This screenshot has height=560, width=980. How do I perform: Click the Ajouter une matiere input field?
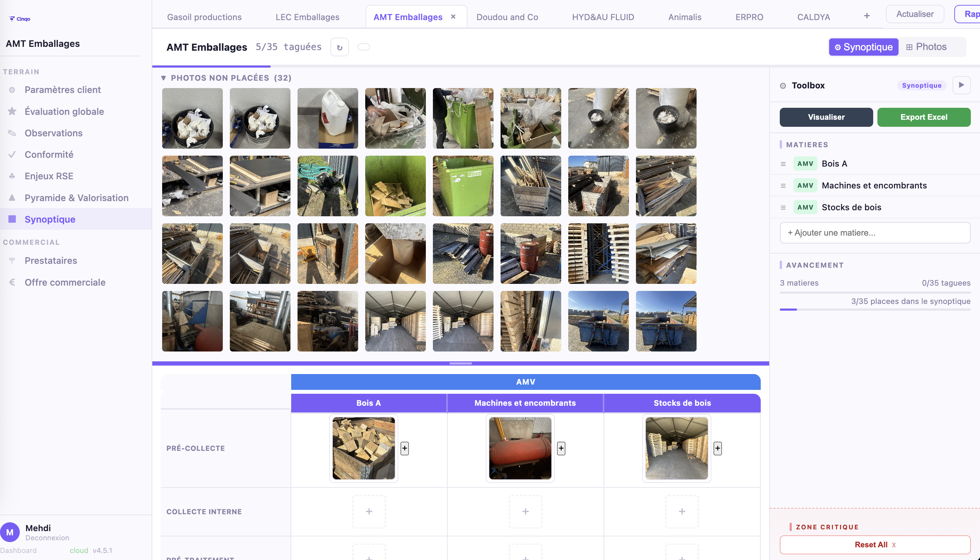875,233
